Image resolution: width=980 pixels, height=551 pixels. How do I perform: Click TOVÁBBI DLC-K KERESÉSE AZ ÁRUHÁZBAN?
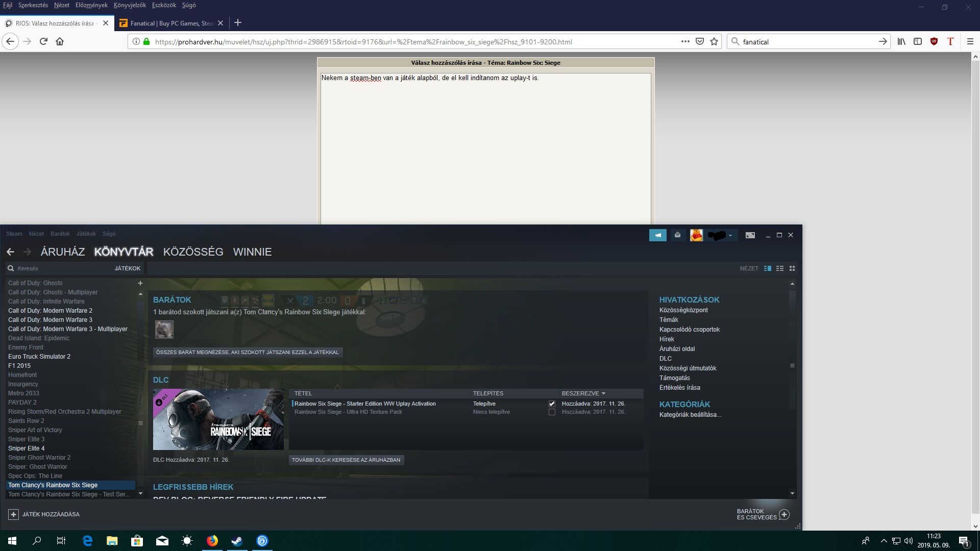tap(346, 460)
